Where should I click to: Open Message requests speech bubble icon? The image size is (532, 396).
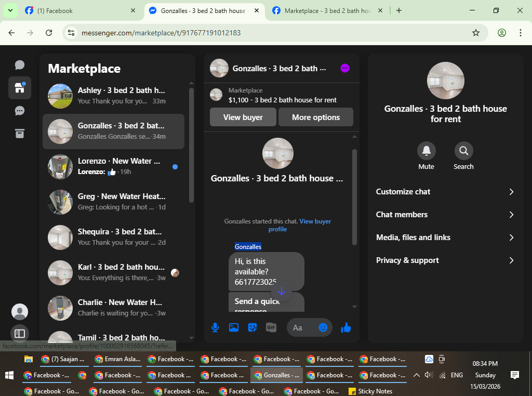pos(20,111)
